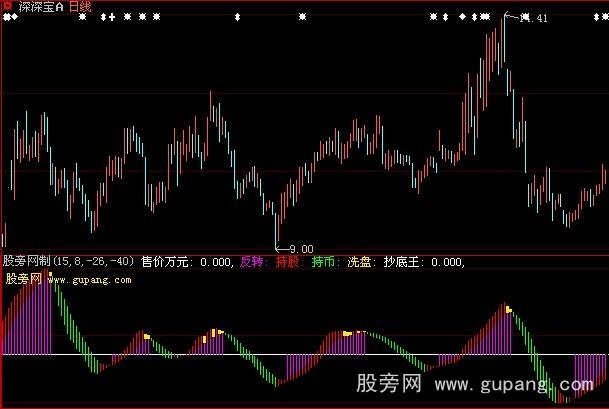
Task: Open indicator parameters 股旁网制(15,8,-26,-40)
Action: coord(68,261)
